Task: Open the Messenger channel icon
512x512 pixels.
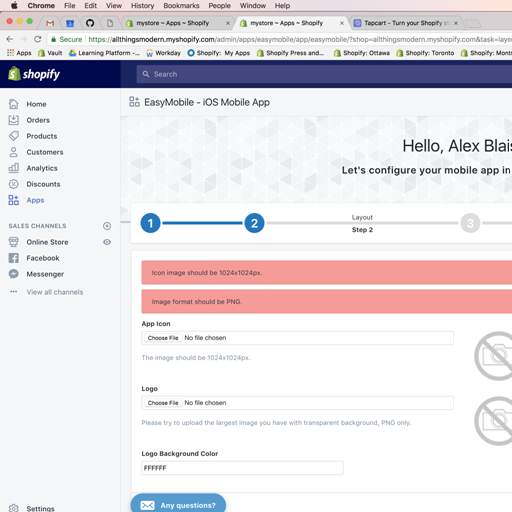Action: (x=13, y=274)
